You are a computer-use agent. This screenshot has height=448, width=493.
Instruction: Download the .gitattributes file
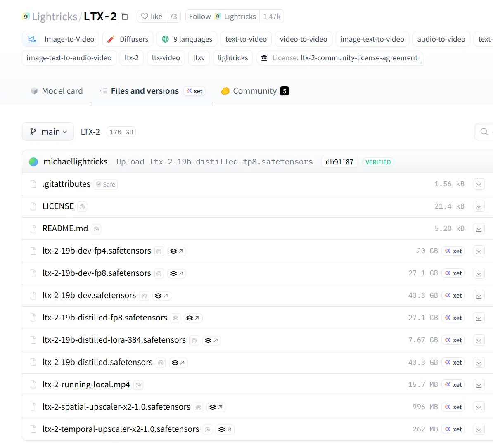[x=479, y=184]
